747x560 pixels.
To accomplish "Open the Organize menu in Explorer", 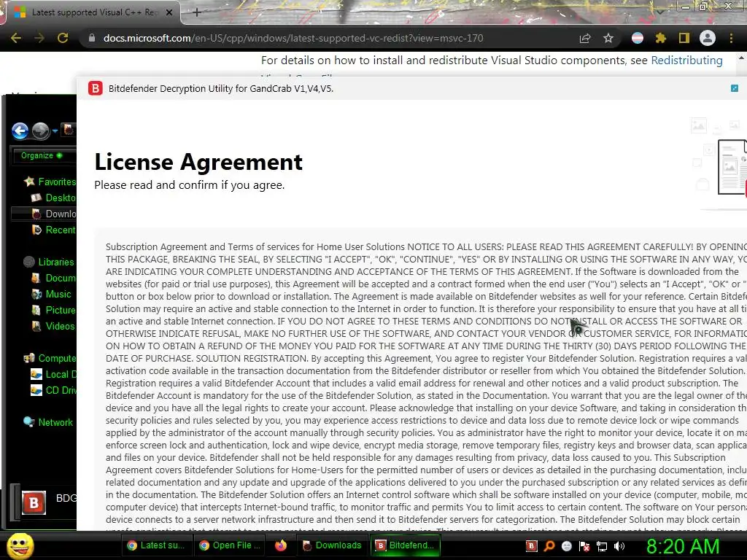I will click(x=42, y=155).
